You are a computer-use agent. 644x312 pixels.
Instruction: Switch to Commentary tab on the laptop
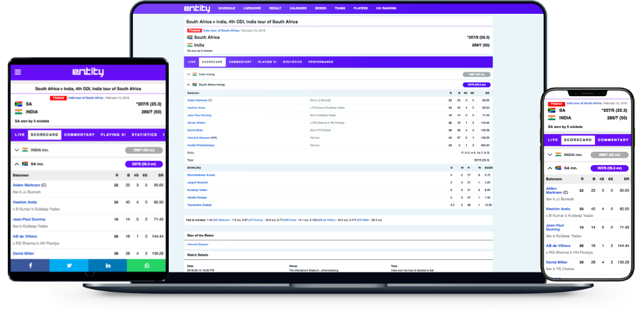click(x=240, y=62)
